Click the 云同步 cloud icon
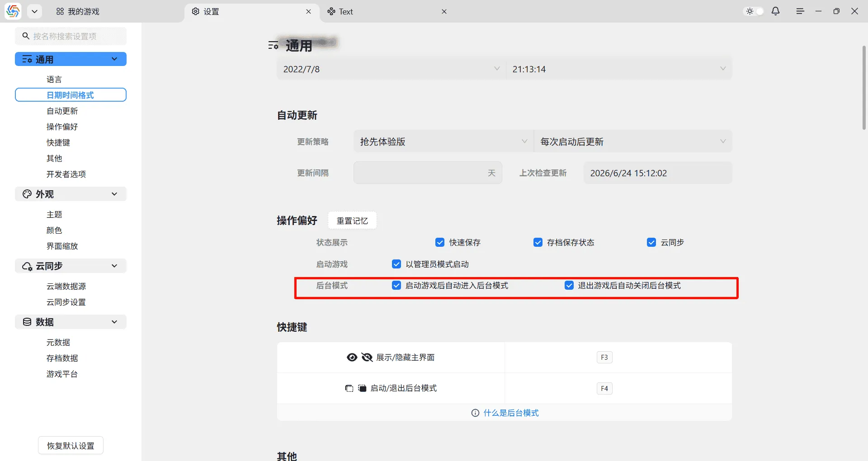 click(27, 266)
